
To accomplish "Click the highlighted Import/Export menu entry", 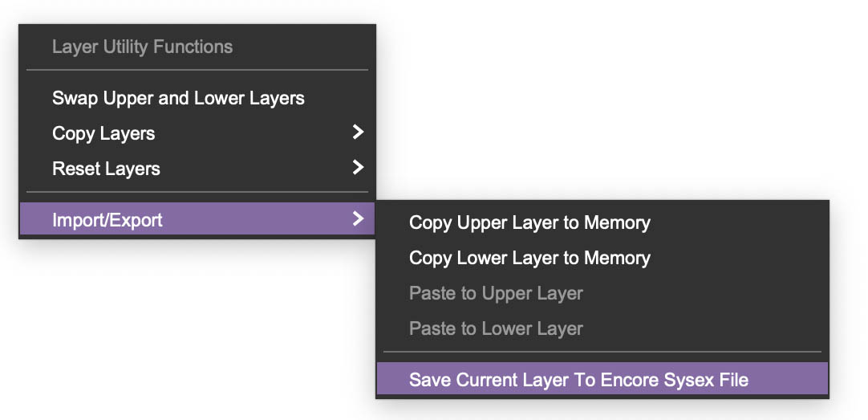I will click(x=107, y=220).
